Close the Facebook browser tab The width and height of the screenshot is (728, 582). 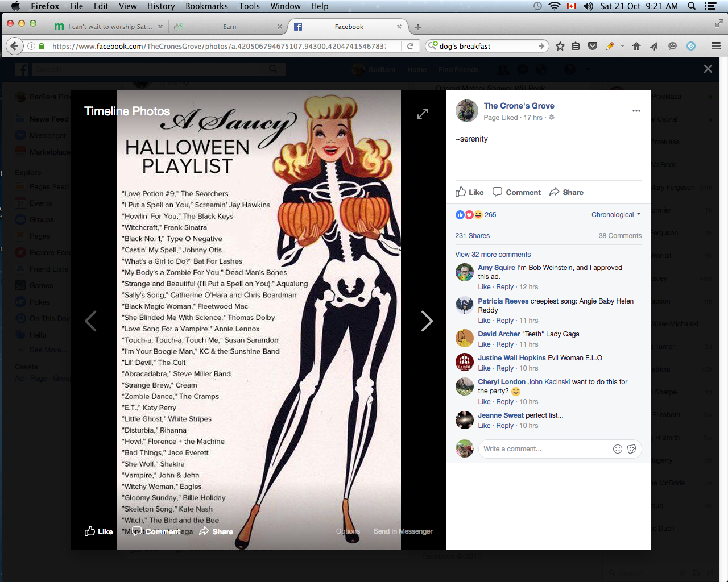[399, 27]
